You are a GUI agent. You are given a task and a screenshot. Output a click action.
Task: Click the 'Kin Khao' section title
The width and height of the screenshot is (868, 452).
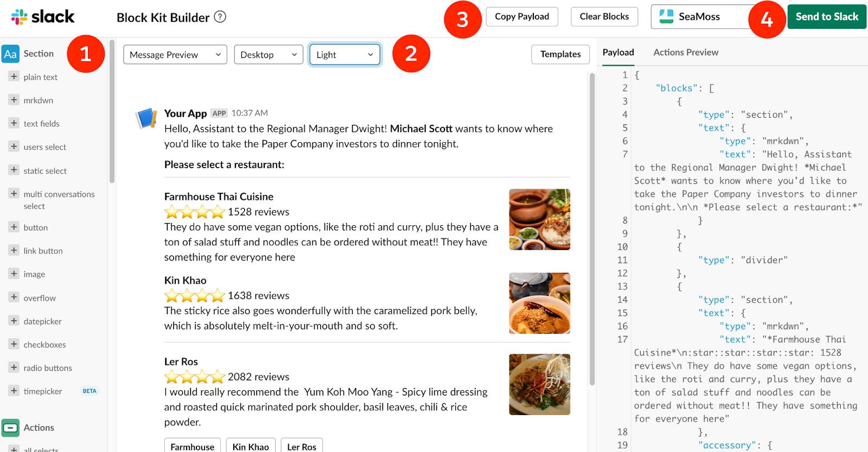click(186, 280)
